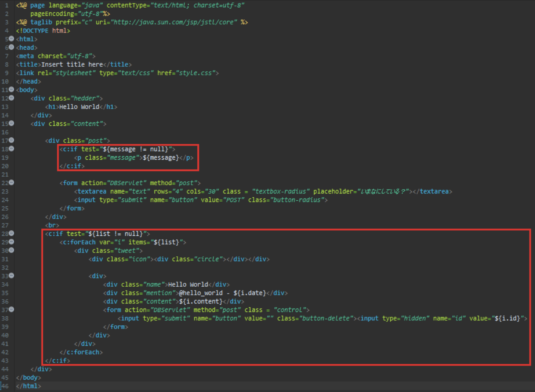Click the "circle" class value
Screen dimensions: 535x392
[208, 259]
